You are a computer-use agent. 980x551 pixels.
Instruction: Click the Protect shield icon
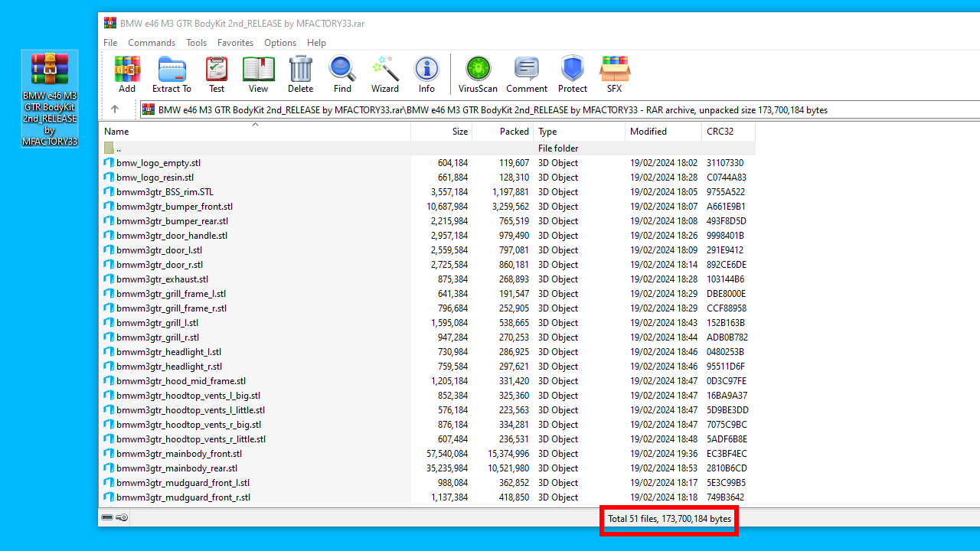(x=573, y=74)
